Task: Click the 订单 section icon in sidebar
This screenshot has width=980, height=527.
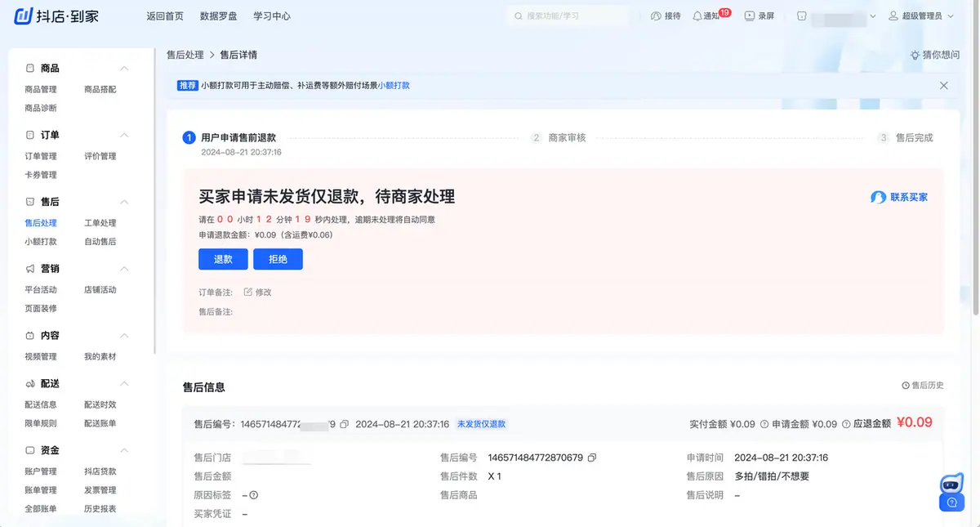Action: pos(30,135)
